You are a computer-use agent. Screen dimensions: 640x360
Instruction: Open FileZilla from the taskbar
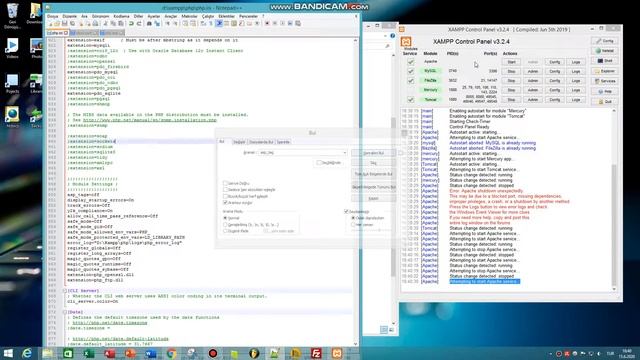coord(316,353)
